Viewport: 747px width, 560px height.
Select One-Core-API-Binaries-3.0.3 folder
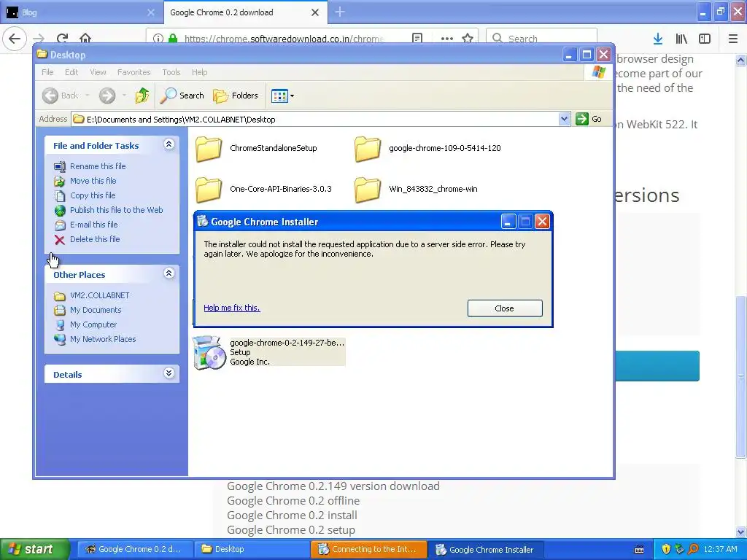[x=263, y=189]
